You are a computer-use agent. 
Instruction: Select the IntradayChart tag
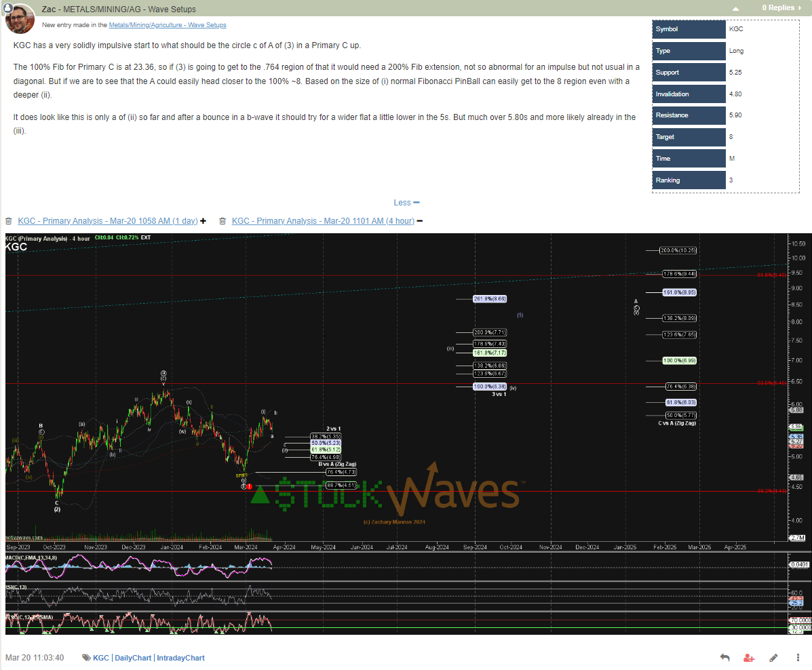[180, 658]
